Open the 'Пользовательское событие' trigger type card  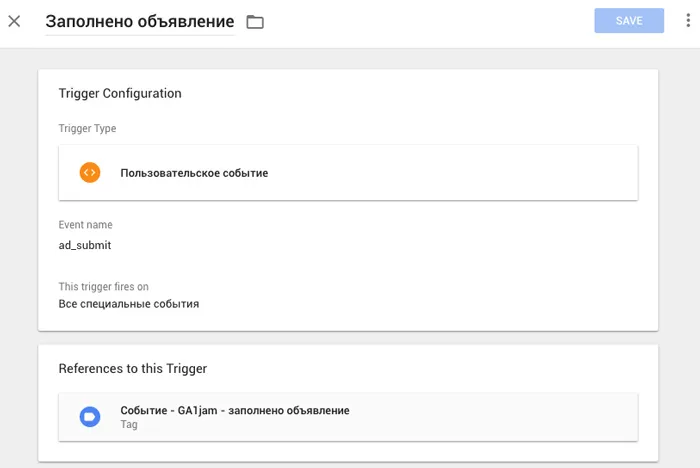click(348, 173)
